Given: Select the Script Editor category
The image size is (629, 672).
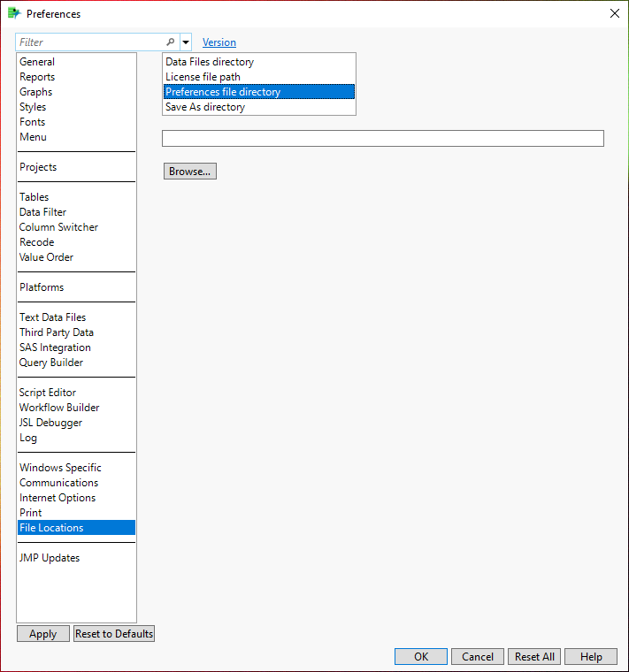Looking at the screenshot, I should 48,393.
